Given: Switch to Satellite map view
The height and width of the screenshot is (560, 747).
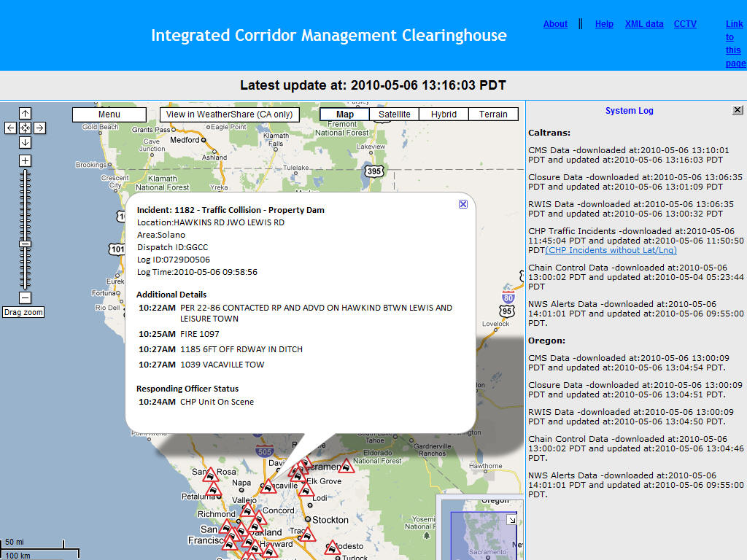Looking at the screenshot, I should 394,114.
